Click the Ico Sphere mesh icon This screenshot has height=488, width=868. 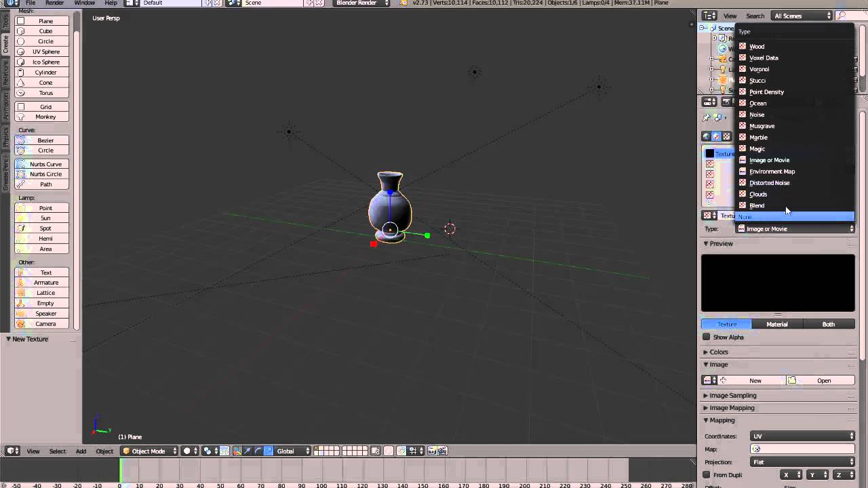[21, 62]
